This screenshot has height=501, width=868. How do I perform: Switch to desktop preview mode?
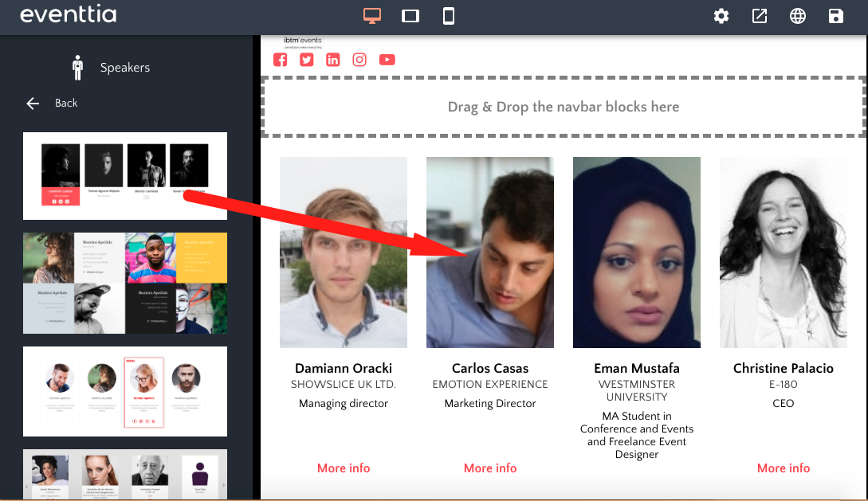pyautogui.click(x=371, y=16)
